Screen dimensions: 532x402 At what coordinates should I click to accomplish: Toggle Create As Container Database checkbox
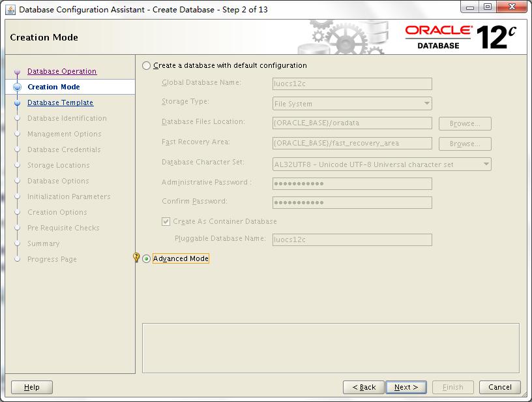point(166,222)
